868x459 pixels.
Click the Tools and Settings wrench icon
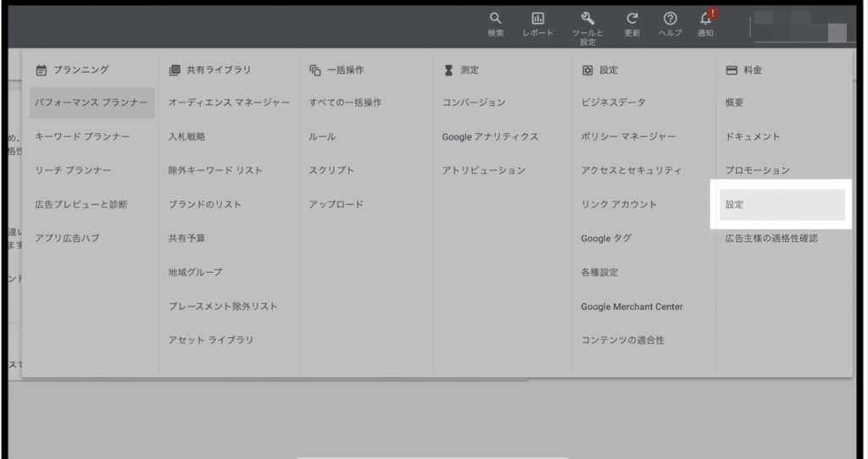pos(587,19)
